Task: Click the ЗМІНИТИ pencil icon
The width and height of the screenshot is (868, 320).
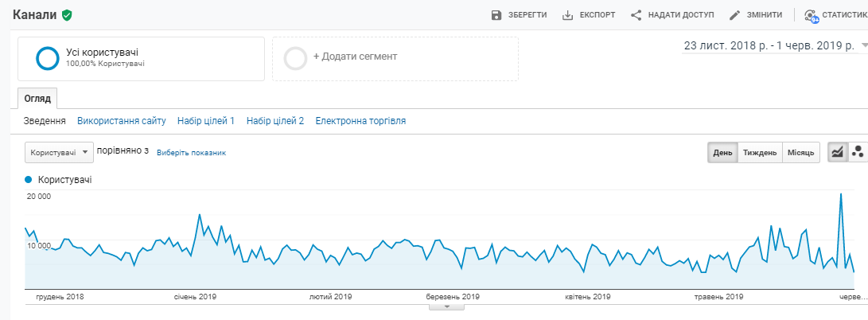Action: tap(735, 15)
